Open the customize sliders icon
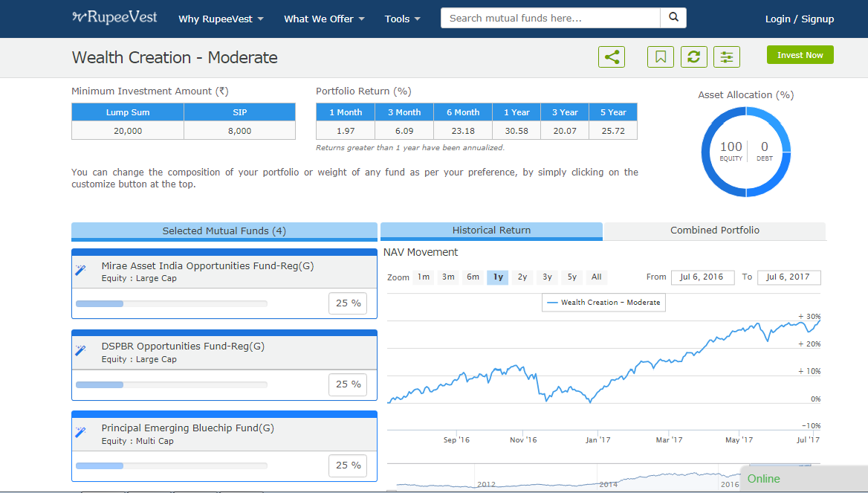Viewport: 868px width, 493px height. pyautogui.click(x=726, y=57)
